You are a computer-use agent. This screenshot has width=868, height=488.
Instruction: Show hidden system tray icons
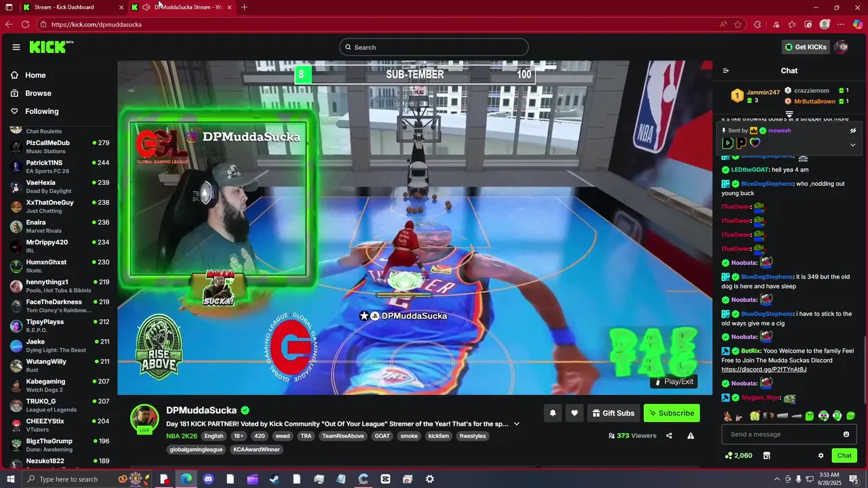(x=777, y=479)
